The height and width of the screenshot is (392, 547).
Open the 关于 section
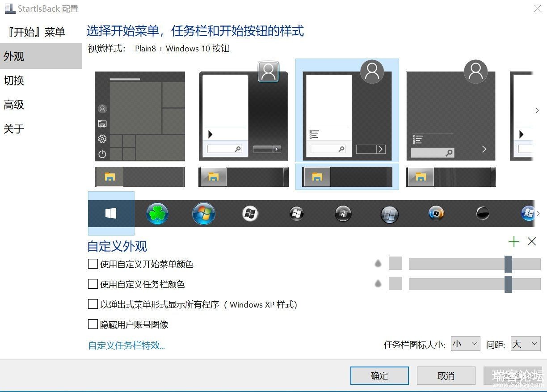click(41, 129)
